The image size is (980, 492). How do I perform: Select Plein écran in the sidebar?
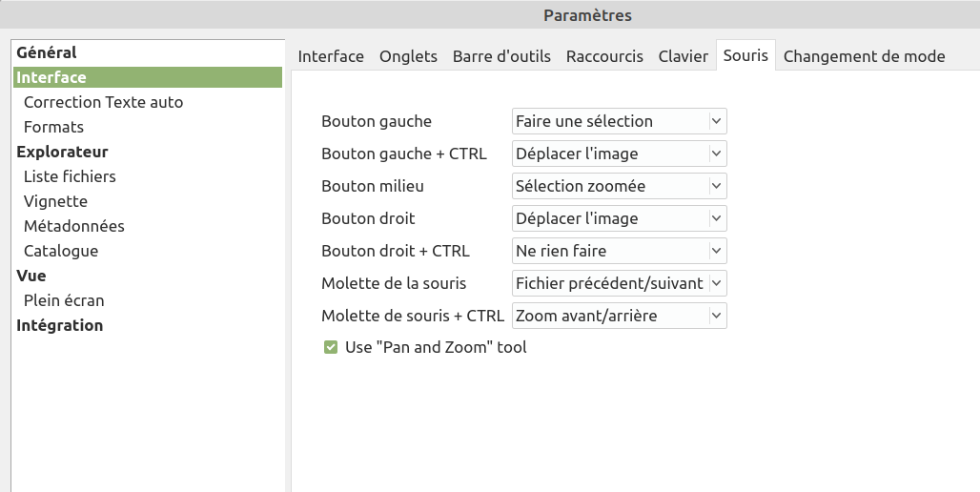[x=64, y=300]
